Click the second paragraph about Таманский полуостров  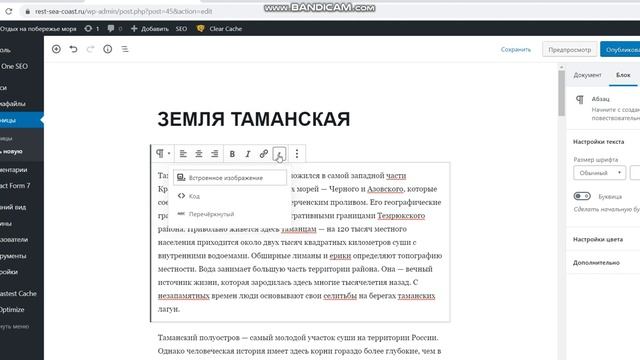(299, 344)
